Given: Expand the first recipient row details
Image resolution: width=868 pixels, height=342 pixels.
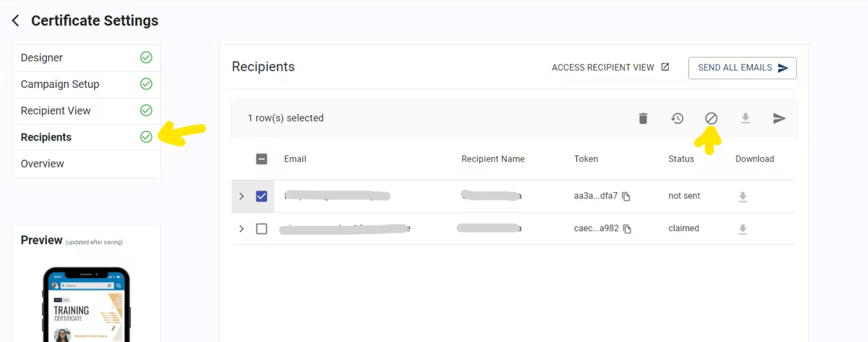Looking at the screenshot, I should coord(242,196).
